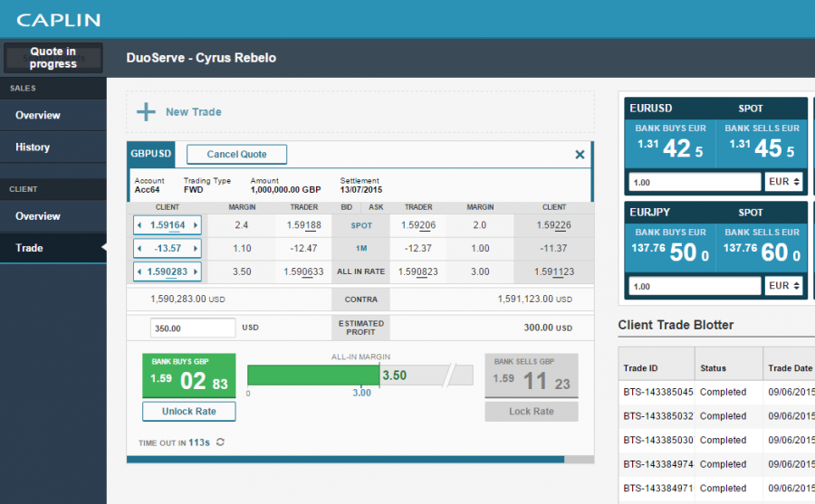Image resolution: width=815 pixels, height=504 pixels.
Task: Increase client all-in rate 1.590283 with right arrow
Action: point(196,271)
